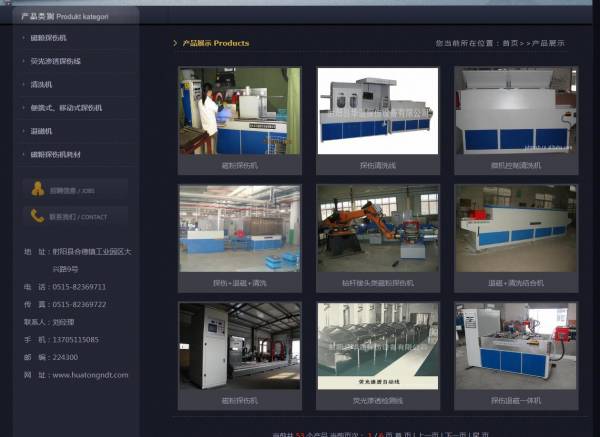Screen dimensions: 600x437
Task: Open the 联系我们 / CONTACT button
Action: pyautogui.click(x=76, y=215)
